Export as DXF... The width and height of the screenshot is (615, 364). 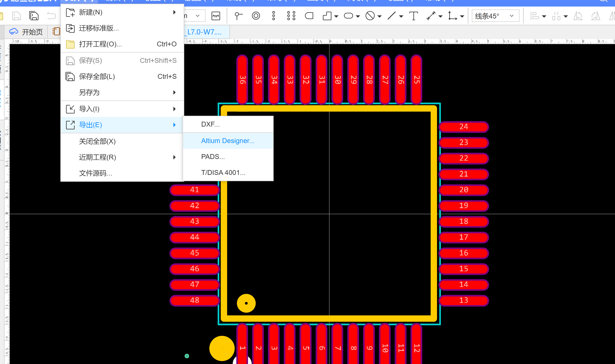pyautogui.click(x=228, y=124)
